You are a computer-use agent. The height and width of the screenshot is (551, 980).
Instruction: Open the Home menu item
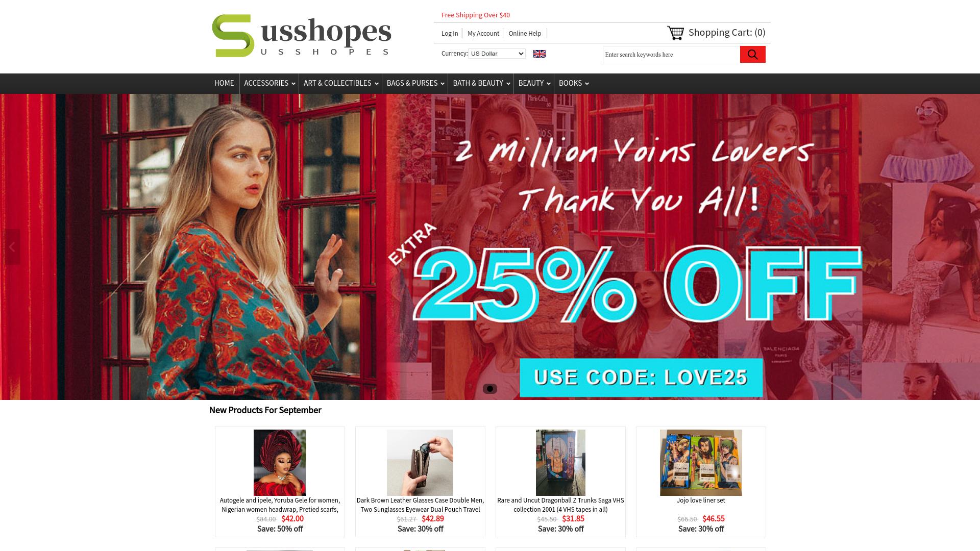[x=224, y=83]
